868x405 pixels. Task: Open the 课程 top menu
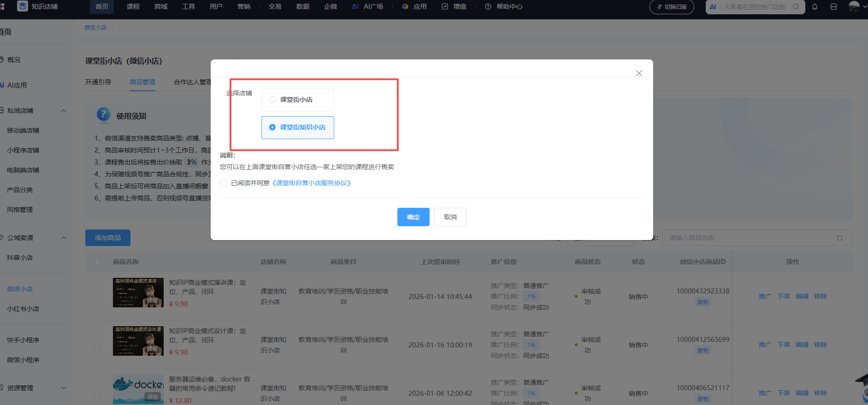tap(133, 6)
